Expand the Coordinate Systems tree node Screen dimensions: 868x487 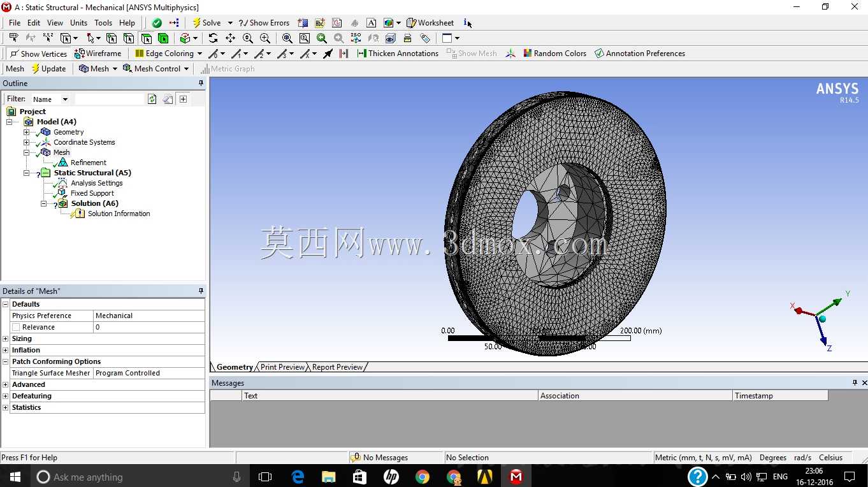tap(26, 142)
